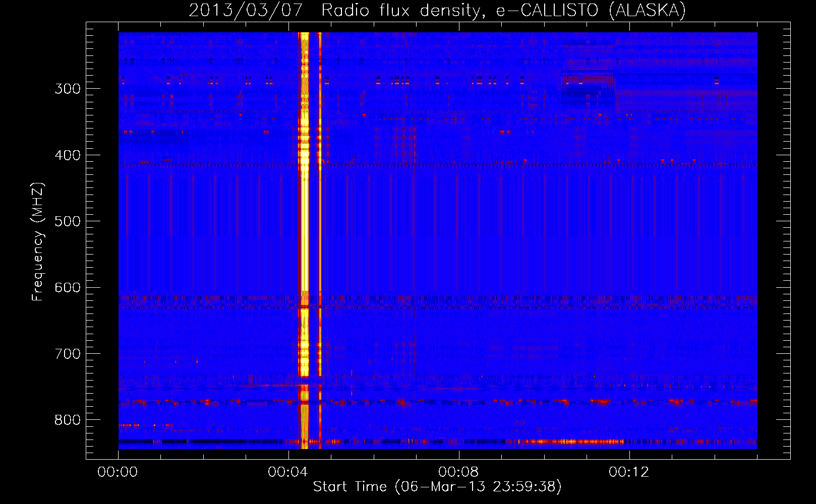Viewport: 816px width, 504px height.
Task: Click the plot title '2013/03/07 Radio flux density, e-CALLISTO (ALASKA)'
Action: click(437, 10)
